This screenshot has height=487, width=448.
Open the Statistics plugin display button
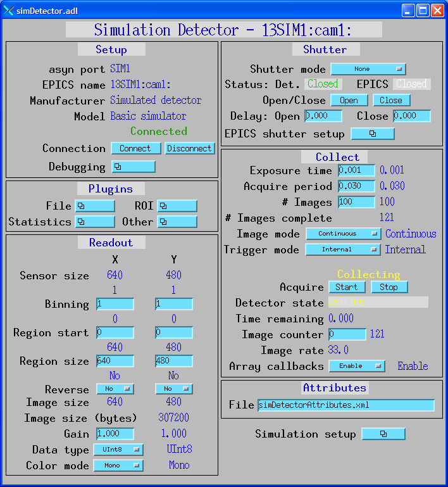pos(95,222)
